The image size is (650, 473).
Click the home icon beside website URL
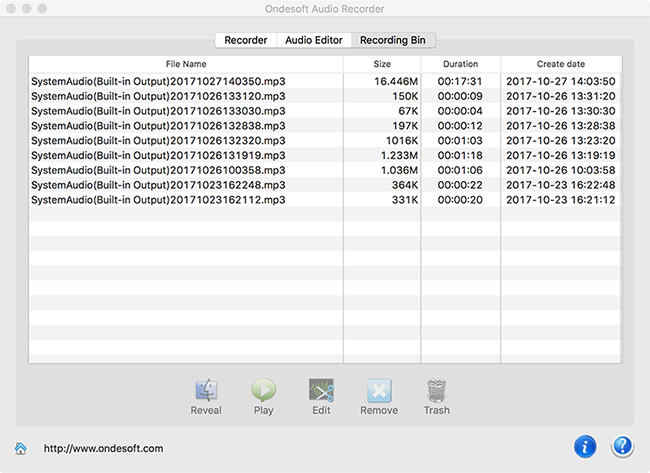20,448
